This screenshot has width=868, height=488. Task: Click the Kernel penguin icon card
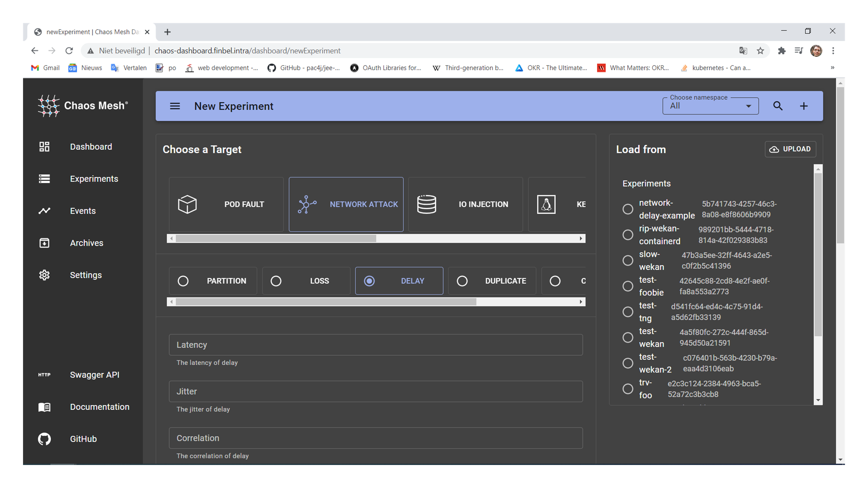546,204
